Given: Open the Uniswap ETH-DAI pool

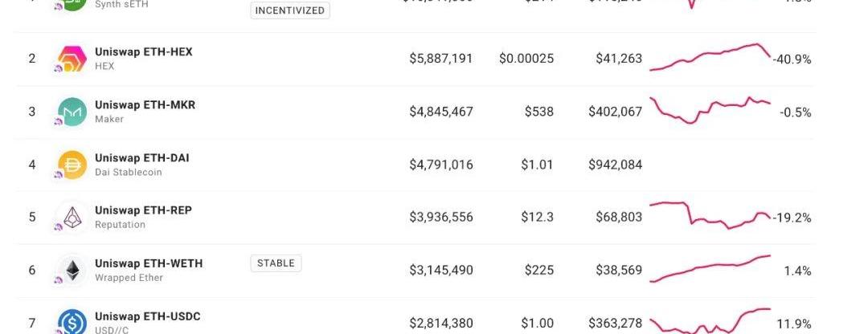Looking at the screenshot, I should pyautogui.click(x=142, y=158).
